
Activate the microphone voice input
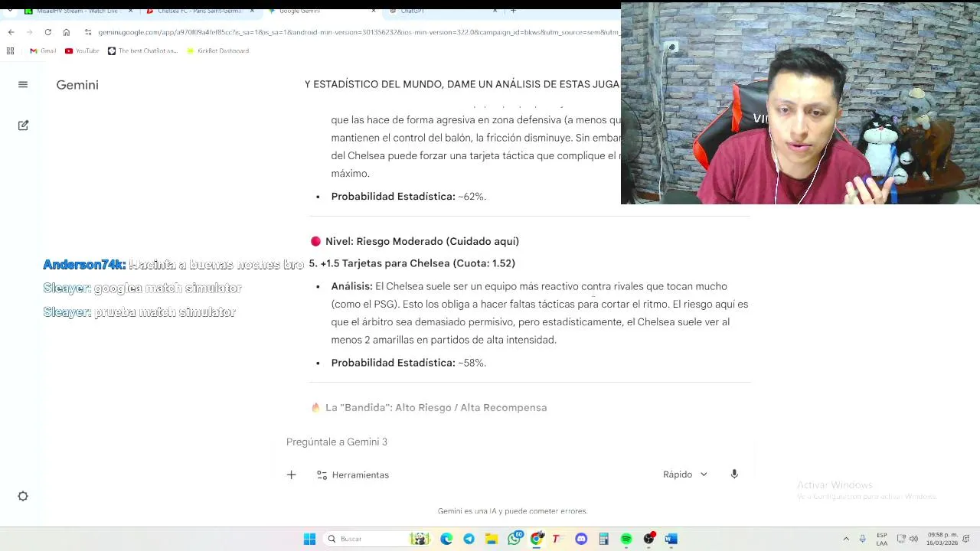point(734,474)
